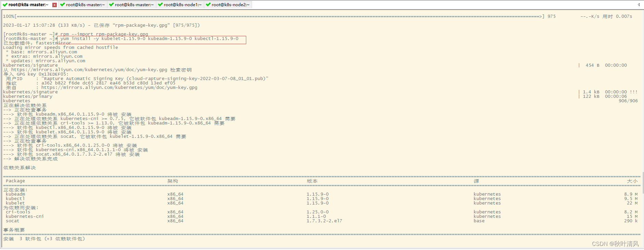The width and height of the screenshot is (644, 250).
Task: Click the "kubernetes-cni >= 0.7.5" dependency line
Action: (119, 119)
